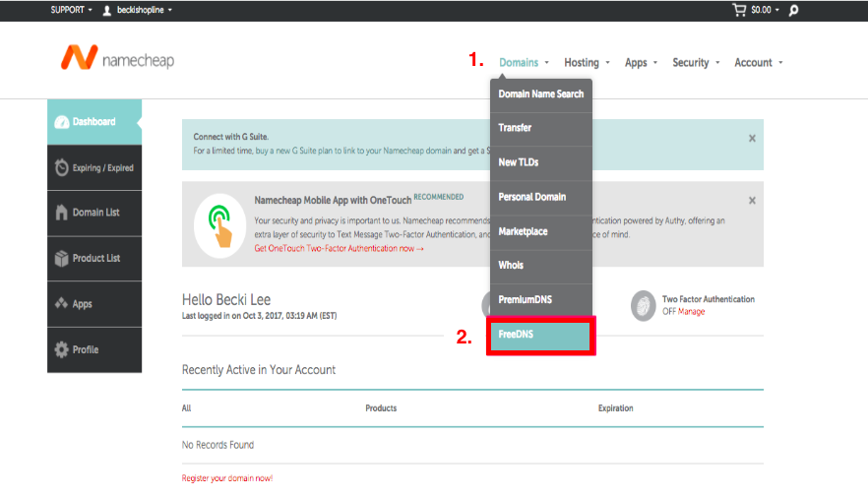Select Whois menu entry
The image size is (868, 497).
click(x=541, y=266)
